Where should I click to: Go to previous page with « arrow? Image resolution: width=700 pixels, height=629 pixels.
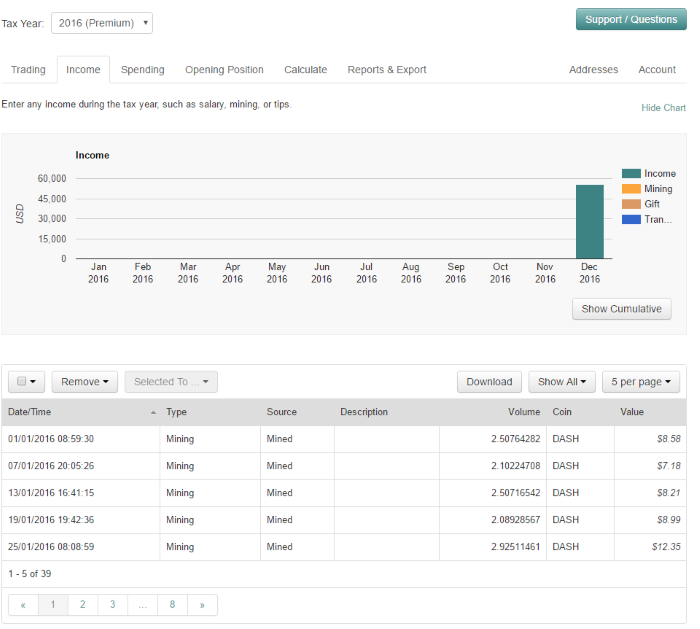pos(23,605)
